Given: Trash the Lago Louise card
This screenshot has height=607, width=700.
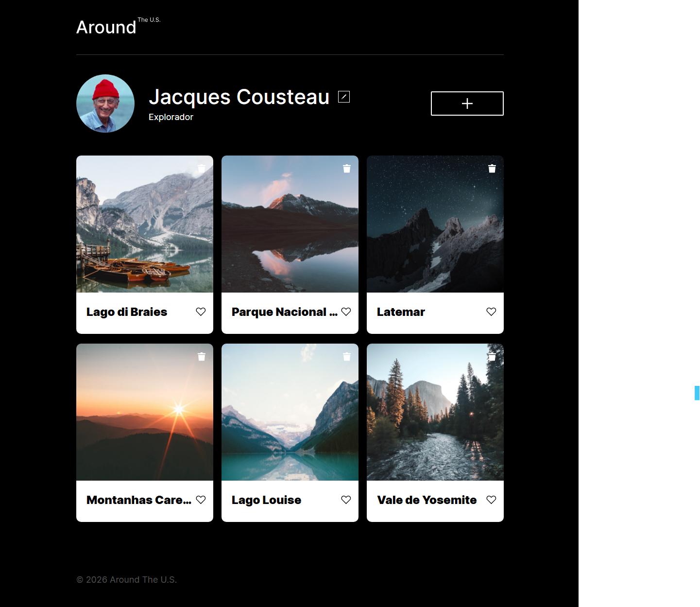Looking at the screenshot, I should click(x=347, y=357).
